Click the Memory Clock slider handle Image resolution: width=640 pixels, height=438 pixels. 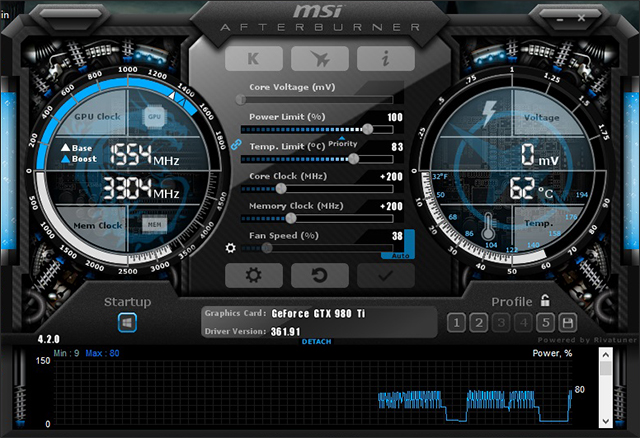[x=291, y=218]
